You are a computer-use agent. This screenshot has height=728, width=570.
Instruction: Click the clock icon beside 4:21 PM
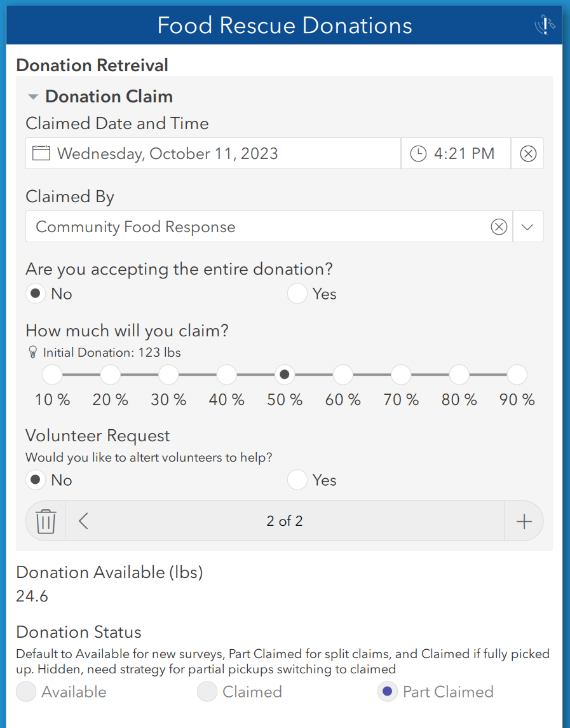point(419,153)
